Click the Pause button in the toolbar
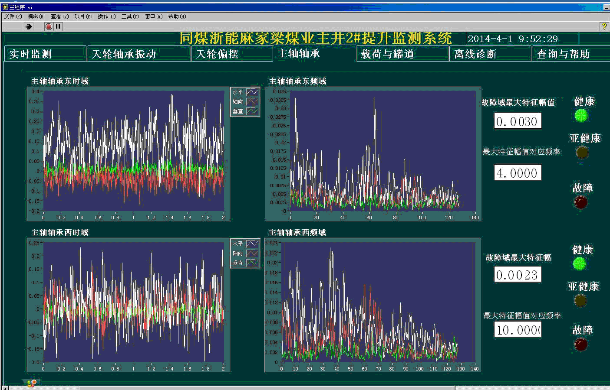This screenshot has height=390, width=610. [58, 26]
